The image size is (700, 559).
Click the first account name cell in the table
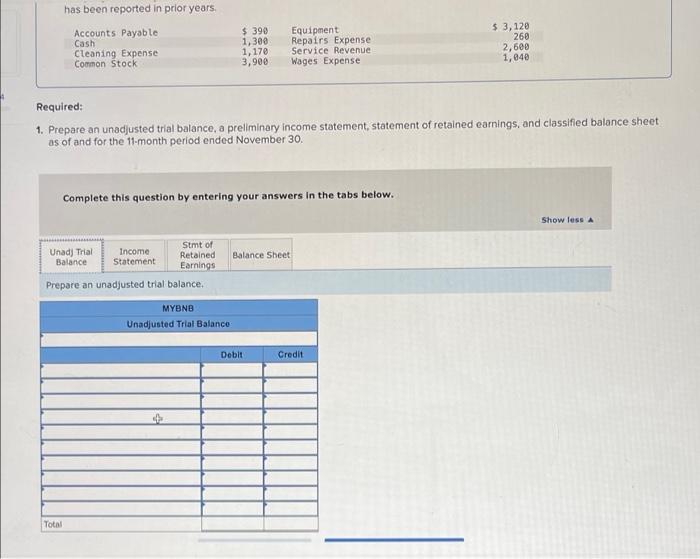pos(121,370)
